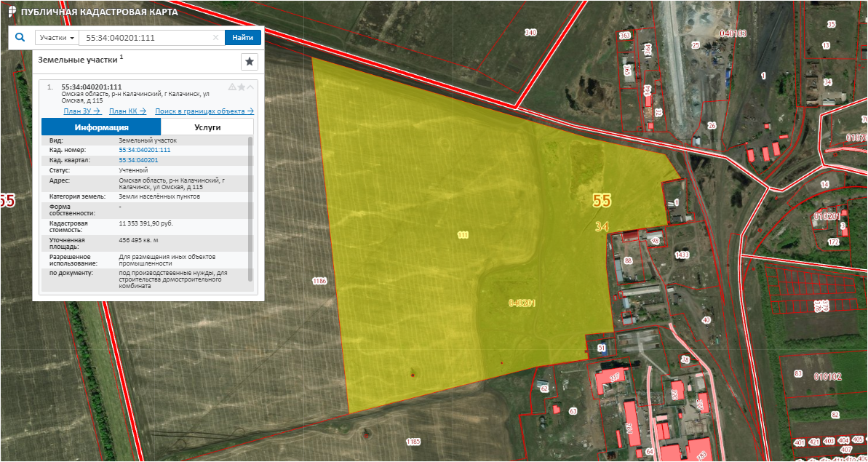Screen dimensions: 868x462
Task: Open favorites with the star button
Action: pyautogui.click(x=249, y=62)
